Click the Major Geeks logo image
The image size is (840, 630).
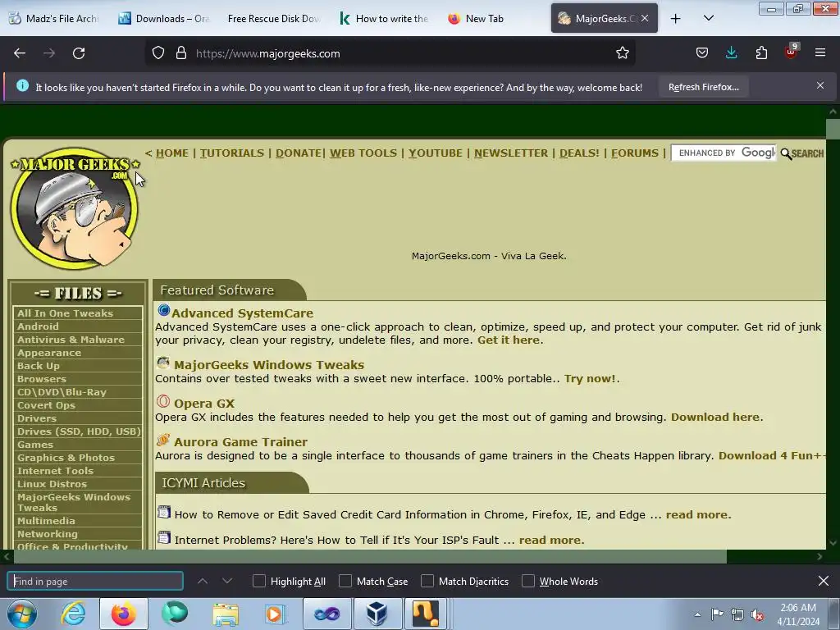(x=75, y=208)
